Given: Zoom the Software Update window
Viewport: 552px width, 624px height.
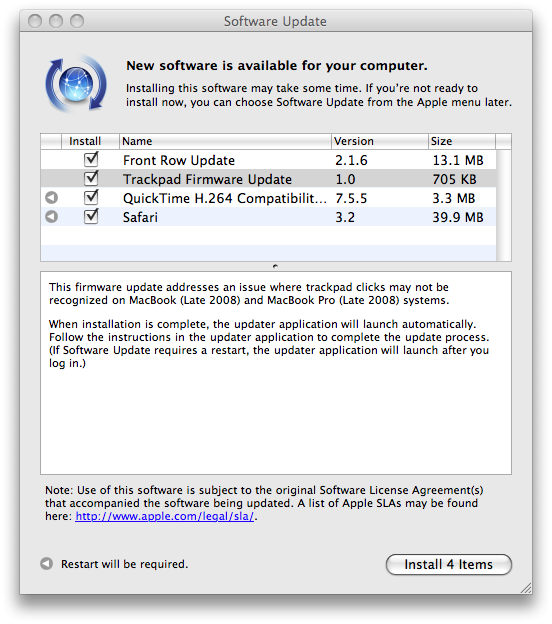Looking at the screenshot, I should pyautogui.click(x=77, y=21).
